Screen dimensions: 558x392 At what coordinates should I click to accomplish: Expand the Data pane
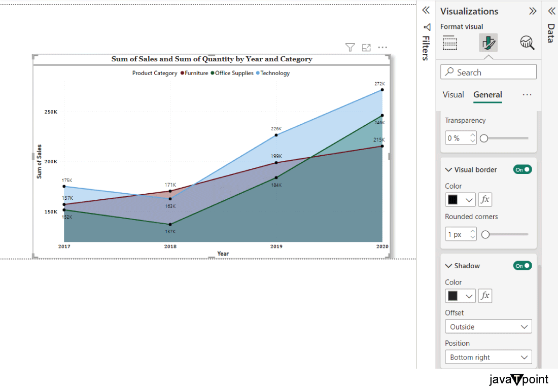[551, 11]
